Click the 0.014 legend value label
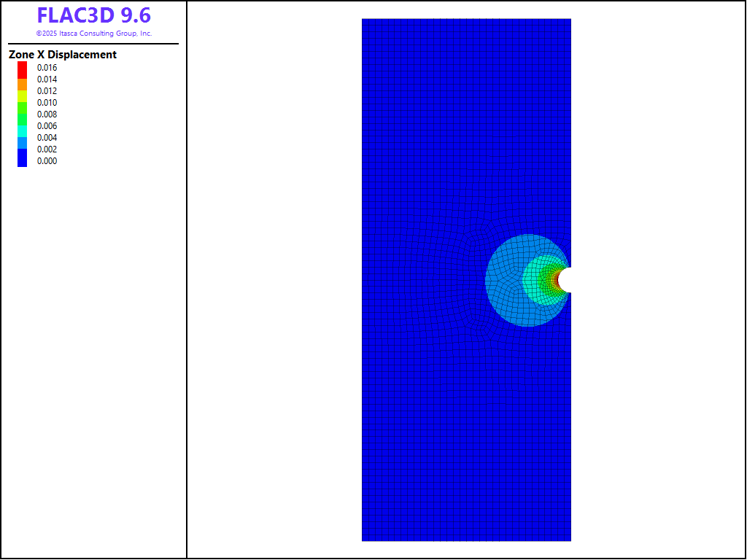The image size is (747, 560). [47, 79]
